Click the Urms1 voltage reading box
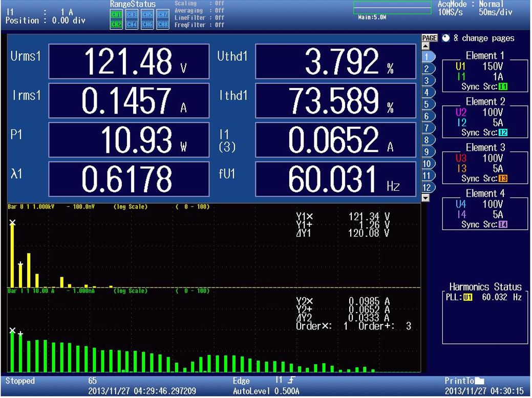This screenshot has width=532, height=398. (x=129, y=62)
